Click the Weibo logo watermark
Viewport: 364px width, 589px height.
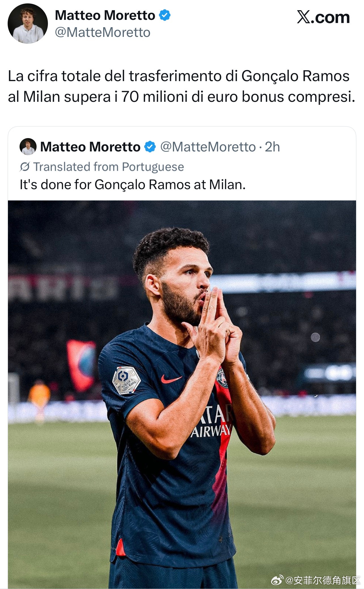coord(277,580)
